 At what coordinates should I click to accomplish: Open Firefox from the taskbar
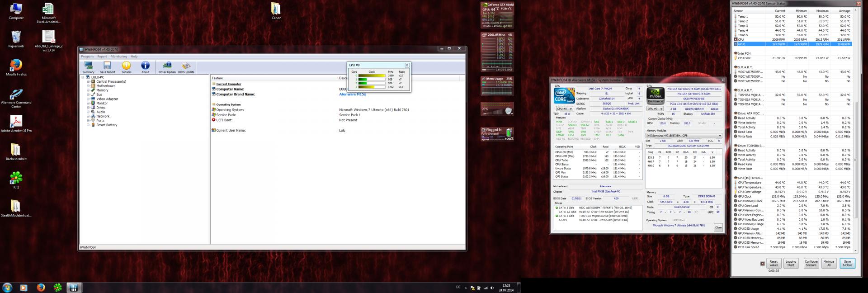pyautogui.click(x=41, y=288)
